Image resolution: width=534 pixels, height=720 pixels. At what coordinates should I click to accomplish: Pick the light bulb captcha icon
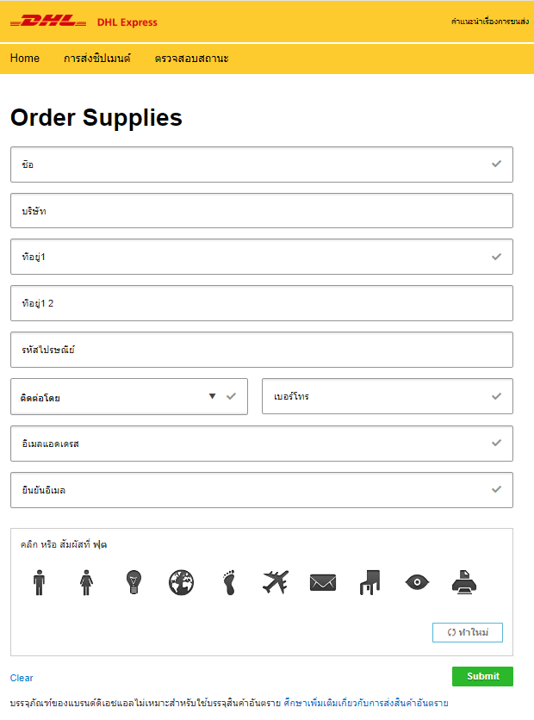click(x=134, y=582)
